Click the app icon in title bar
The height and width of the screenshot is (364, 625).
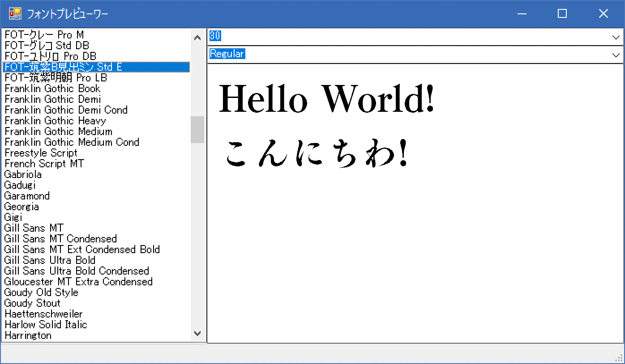[15, 14]
